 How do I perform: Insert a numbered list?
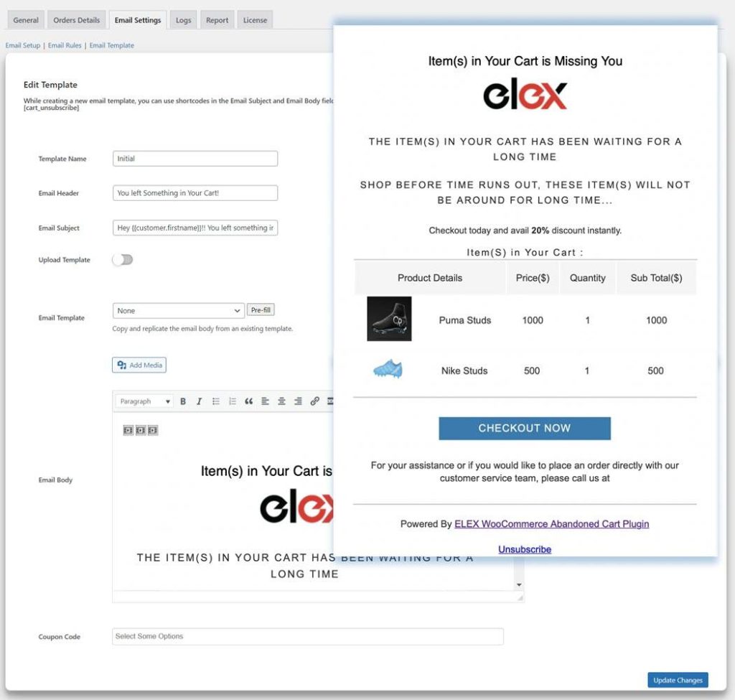tap(232, 401)
